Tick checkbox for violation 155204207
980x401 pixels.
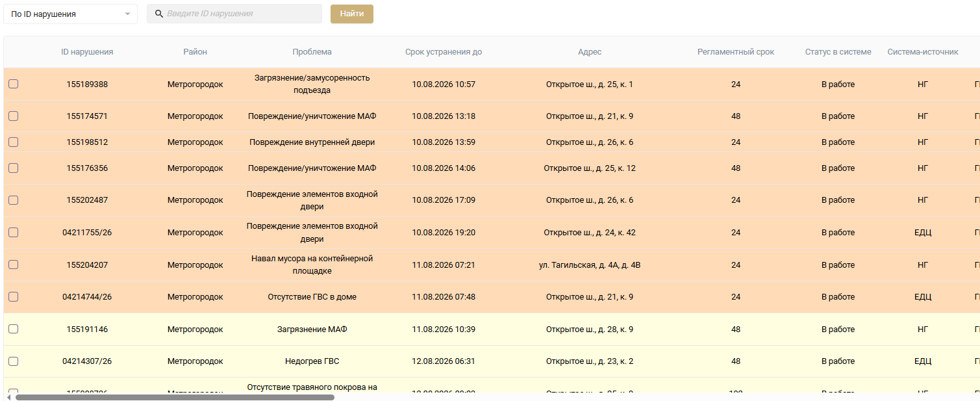tap(13, 265)
